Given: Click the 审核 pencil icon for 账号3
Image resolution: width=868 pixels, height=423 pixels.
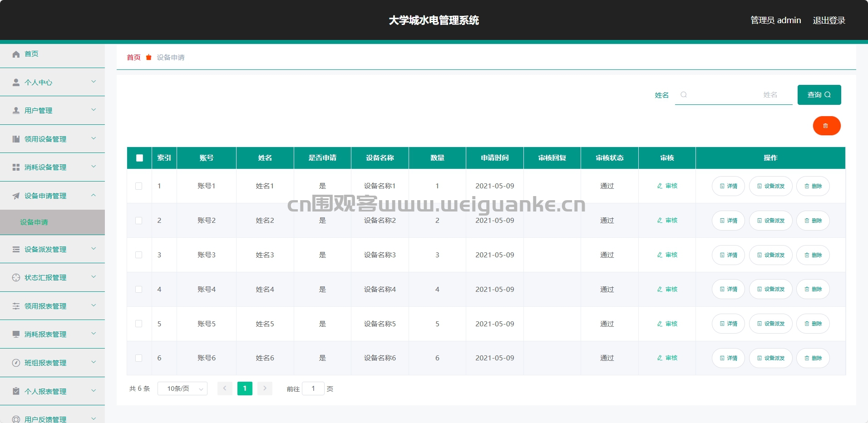Looking at the screenshot, I should 660,255.
